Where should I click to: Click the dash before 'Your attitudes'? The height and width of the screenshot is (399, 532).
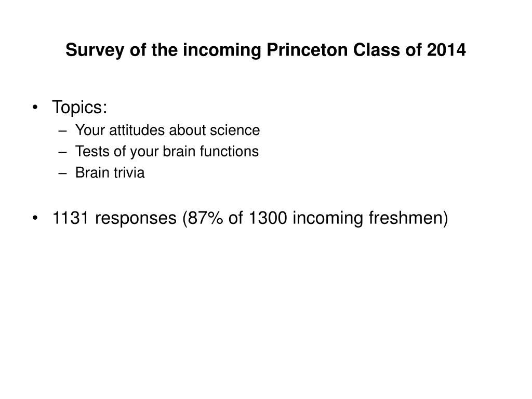pos(62,130)
